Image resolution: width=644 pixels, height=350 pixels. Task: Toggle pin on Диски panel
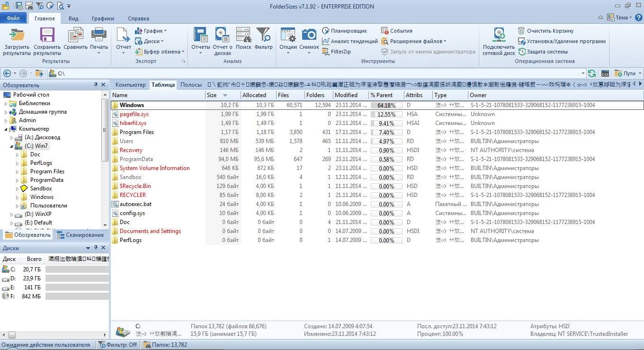96,248
